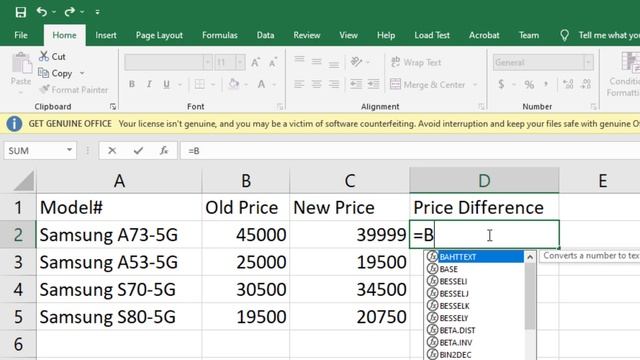Click the Undo arrow icon
Image resolution: width=640 pixels, height=360 pixels.
coord(42,11)
